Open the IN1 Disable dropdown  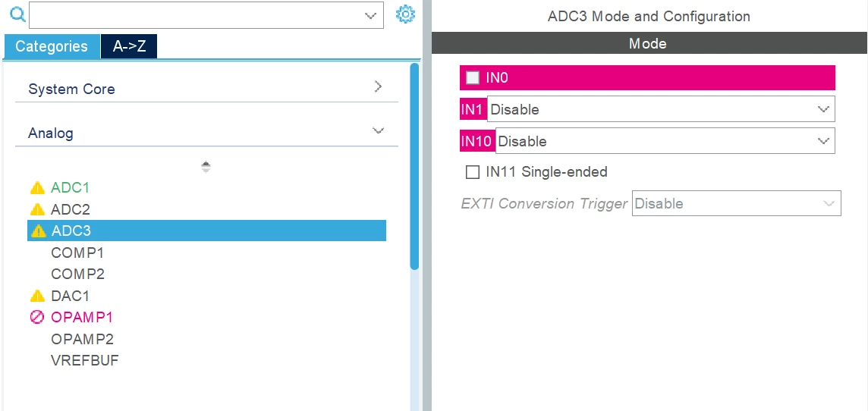point(661,109)
